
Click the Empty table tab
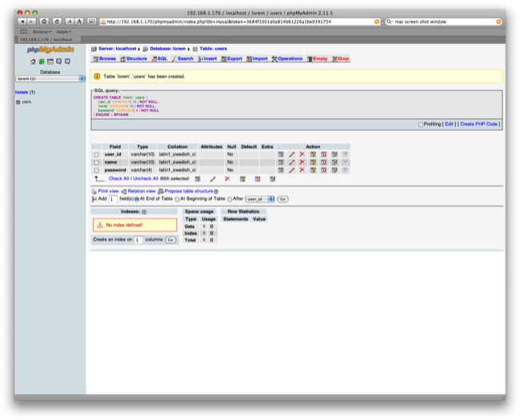318,58
